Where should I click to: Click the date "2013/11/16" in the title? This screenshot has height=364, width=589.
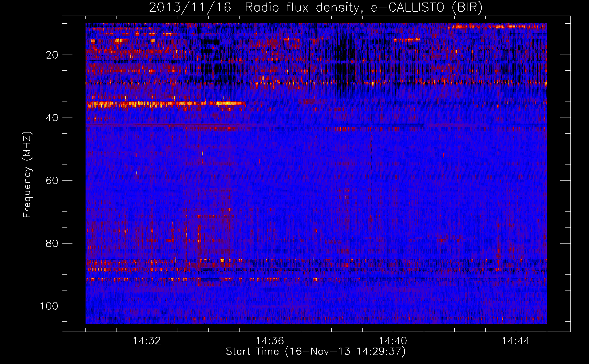coord(190,8)
